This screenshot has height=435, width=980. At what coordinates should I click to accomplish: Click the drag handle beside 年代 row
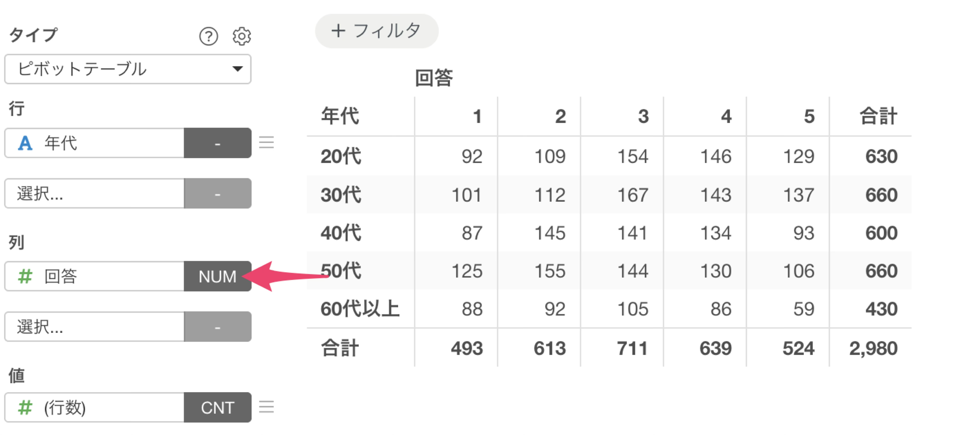pyautogui.click(x=266, y=143)
